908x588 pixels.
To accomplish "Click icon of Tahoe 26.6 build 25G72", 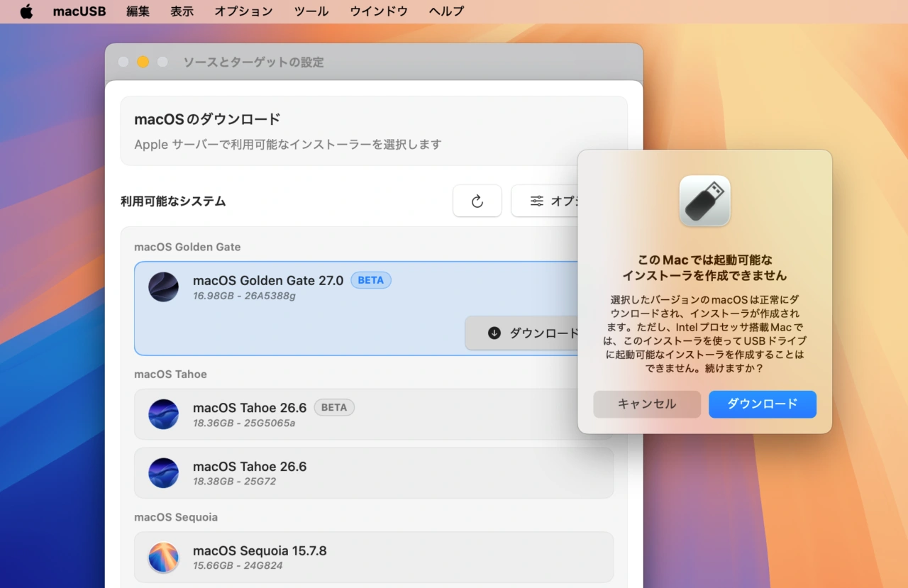I will click(x=163, y=473).
